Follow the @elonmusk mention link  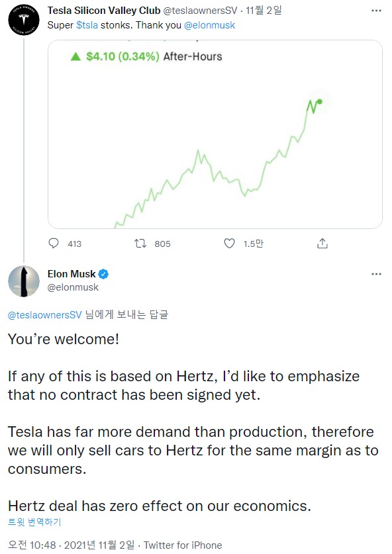pos(209,25)
